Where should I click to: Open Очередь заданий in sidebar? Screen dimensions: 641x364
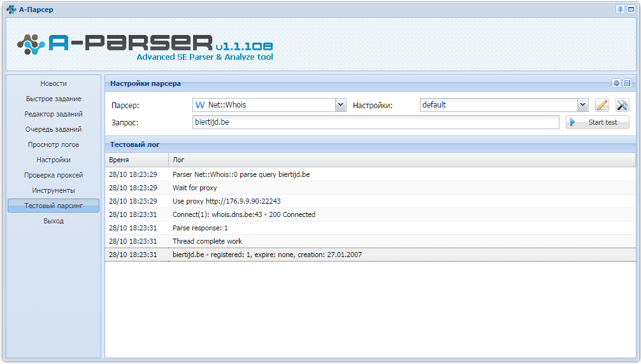click(54, 129)
